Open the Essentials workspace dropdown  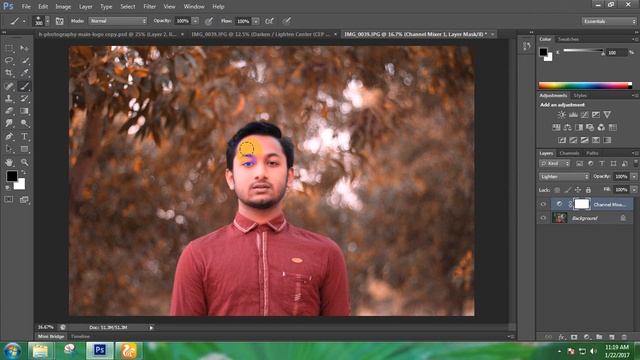[609, 21]
